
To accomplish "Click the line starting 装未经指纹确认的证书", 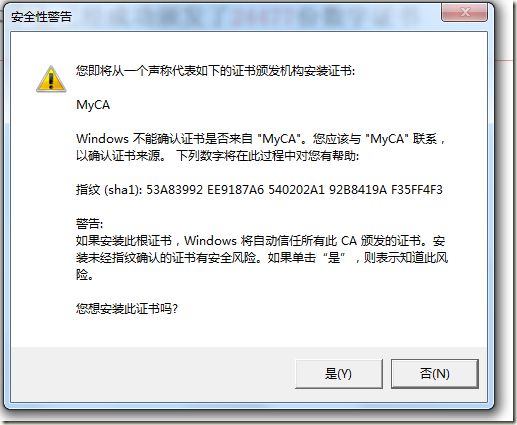I will pos(262,258).
